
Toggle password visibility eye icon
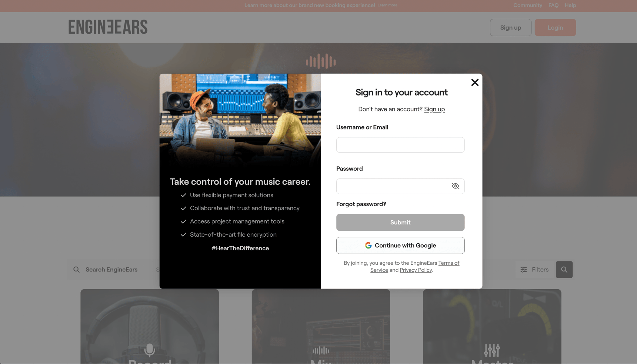click(x=455, y=186)
